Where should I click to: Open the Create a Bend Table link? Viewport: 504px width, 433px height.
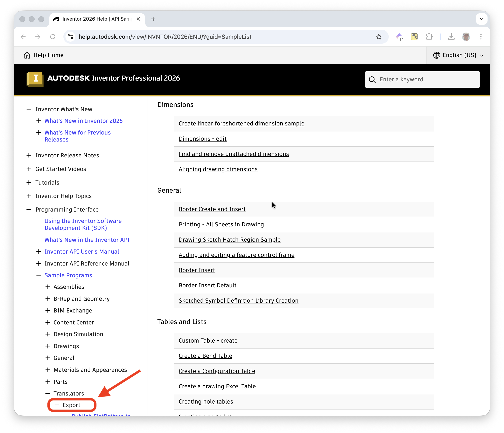(x=205, y=356)
